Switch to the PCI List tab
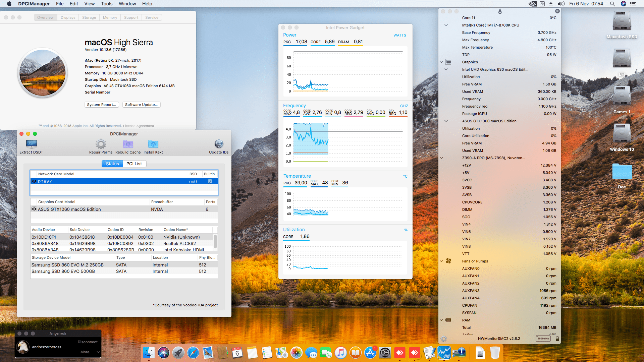 point(134,164)
